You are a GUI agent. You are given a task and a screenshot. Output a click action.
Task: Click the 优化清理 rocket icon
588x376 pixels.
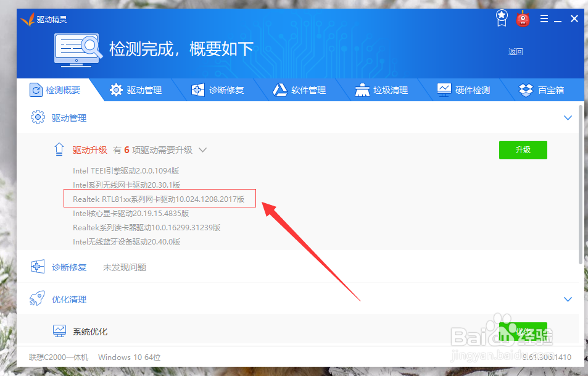coord(38,299)
